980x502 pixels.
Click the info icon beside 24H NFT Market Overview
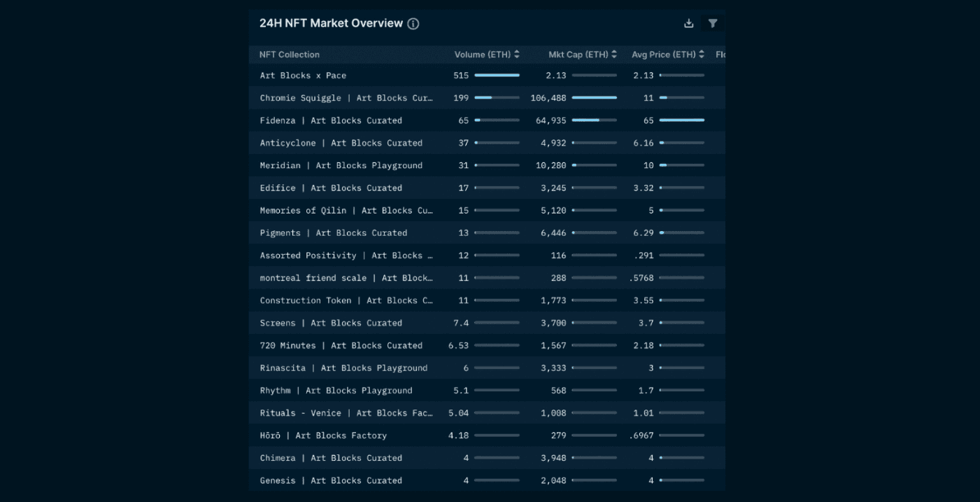(413, 24)
